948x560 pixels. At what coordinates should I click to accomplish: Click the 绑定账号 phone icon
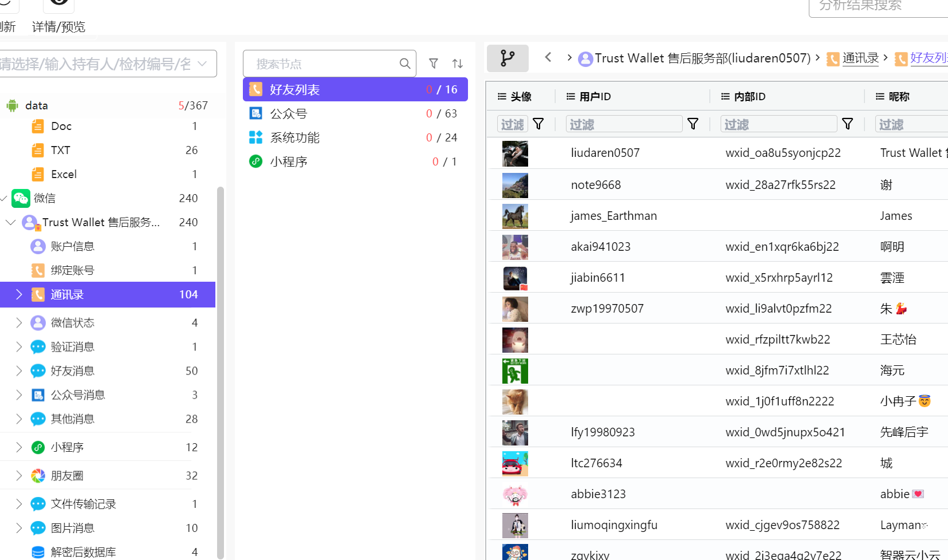click(38, 270)
